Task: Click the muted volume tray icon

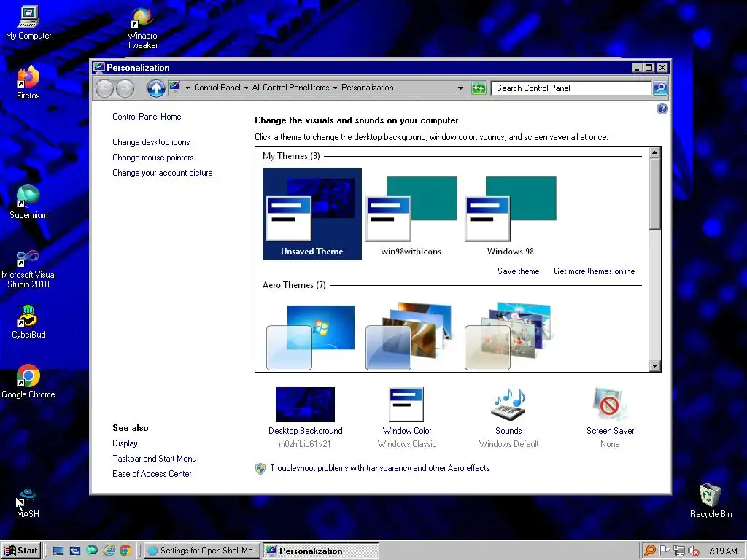Action: pyautogui.click(x=694, y=551)
